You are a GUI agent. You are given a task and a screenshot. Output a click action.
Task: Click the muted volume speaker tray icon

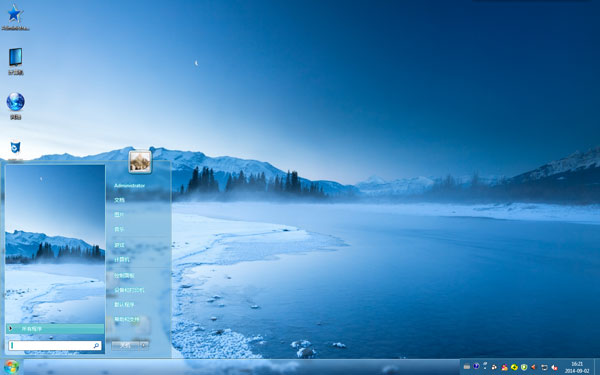coord(554,367)
